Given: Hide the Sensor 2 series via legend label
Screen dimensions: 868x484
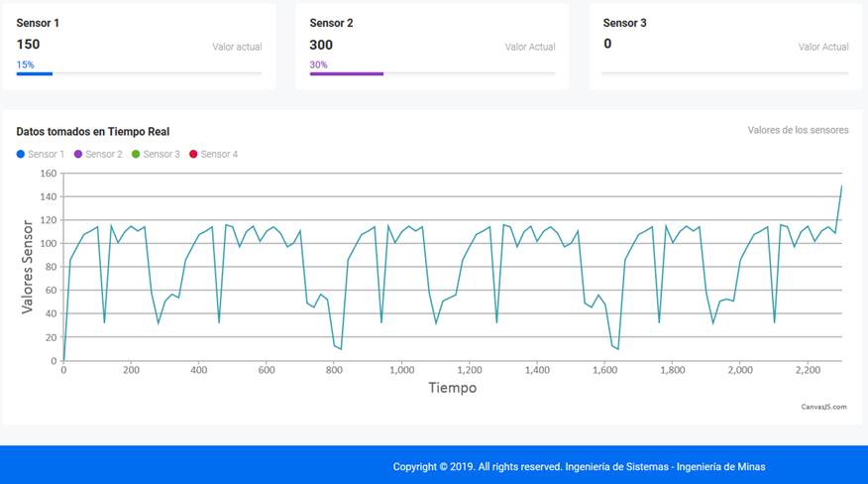Looking at the screenshot, I should [x=103, y=155].
